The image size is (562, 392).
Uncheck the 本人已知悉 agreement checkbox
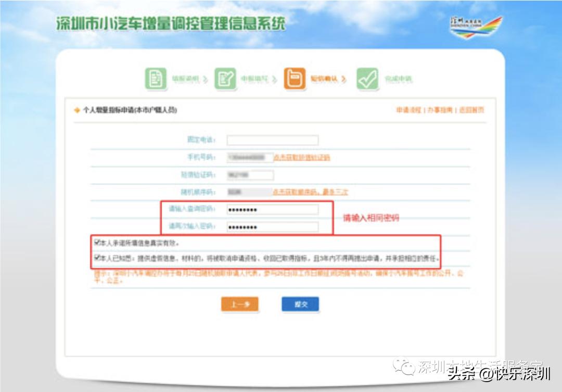pyautogui.click(x=97, y=256)
